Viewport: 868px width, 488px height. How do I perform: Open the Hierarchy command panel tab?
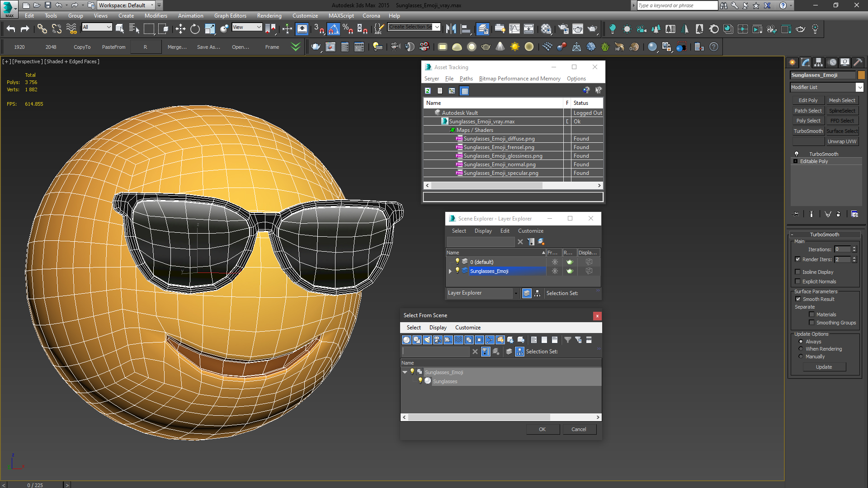tap(819, 62)
